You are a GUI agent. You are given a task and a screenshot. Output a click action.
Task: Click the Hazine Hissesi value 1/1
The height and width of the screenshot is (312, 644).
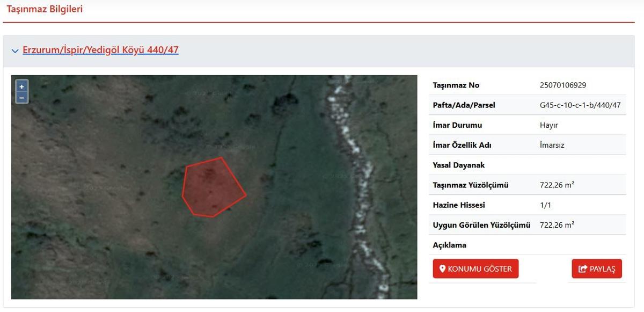[x=545, y=205]
